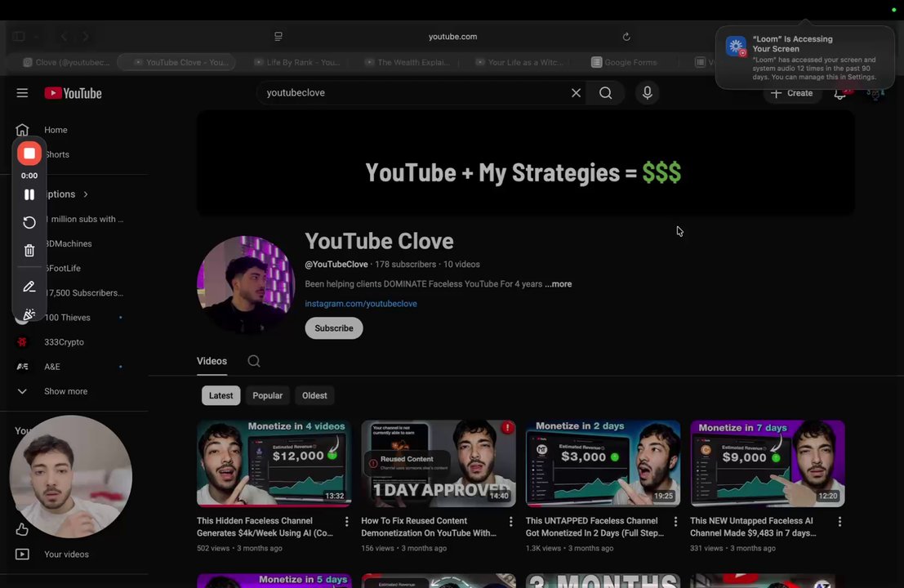Switch to Your Life as a Witc... tab
Screen dimensions: 904x588
click(x=519, y=62)
